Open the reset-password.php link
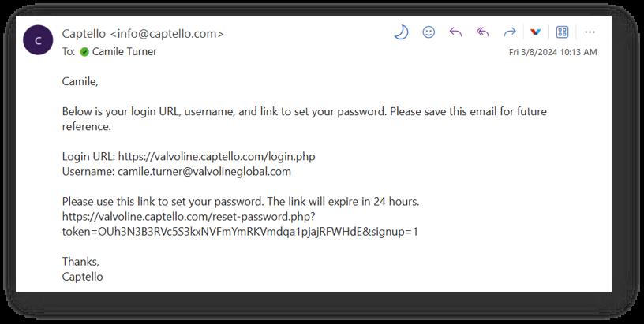This screenshot has height=324, width=644. tap(188, 217)
